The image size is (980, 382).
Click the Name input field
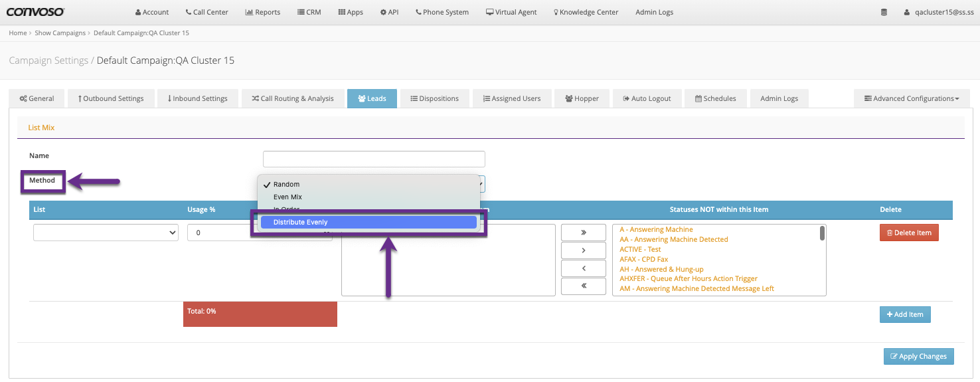tap(374, 159)
